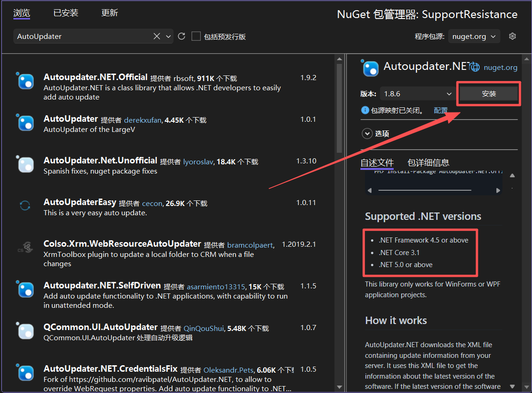Image resolution: width=532 pixels, height=393 pixels.
Task: Click the readme code block horizontal scrollbar
Action: pyautogui.click(x=425, y=190)
